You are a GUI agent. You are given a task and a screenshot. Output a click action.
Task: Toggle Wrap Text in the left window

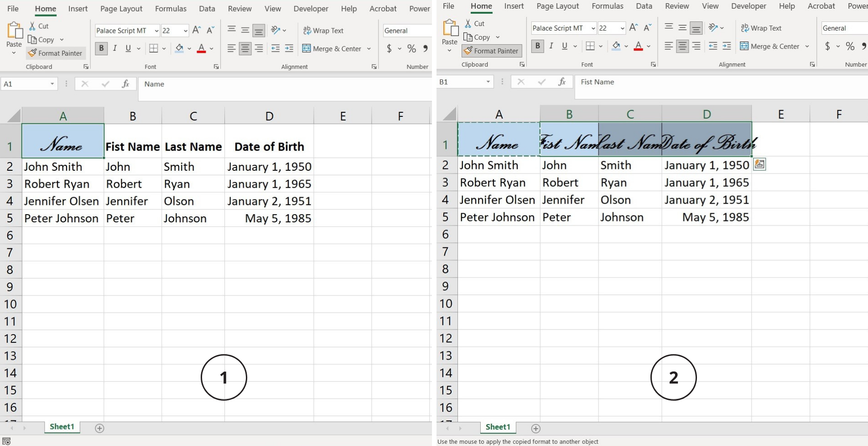pos(323,31)
